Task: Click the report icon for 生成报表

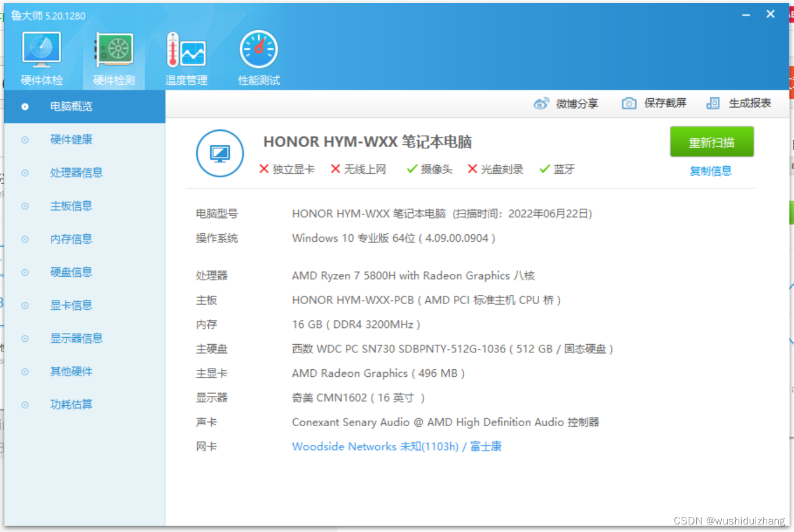Action: (x=713, y=103)
